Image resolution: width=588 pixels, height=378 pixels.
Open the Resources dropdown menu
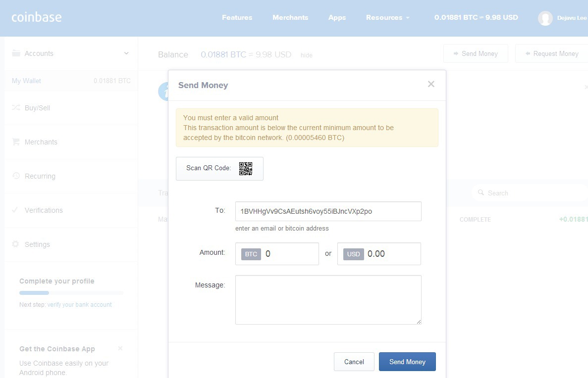coord(388,18)
